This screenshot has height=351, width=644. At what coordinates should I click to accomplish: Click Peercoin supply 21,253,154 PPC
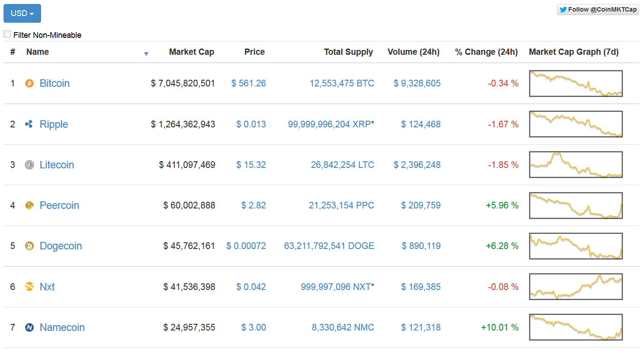[342, 205]
